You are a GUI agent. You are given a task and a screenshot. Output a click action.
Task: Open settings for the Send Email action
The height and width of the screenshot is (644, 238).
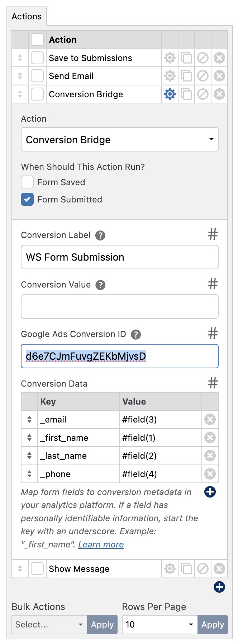tap(170, 76)
